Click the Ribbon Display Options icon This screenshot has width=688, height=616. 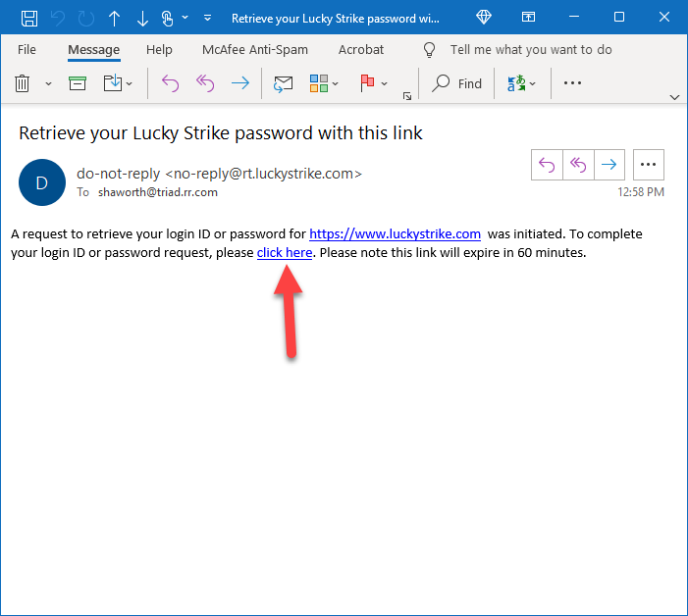point(528,17)
